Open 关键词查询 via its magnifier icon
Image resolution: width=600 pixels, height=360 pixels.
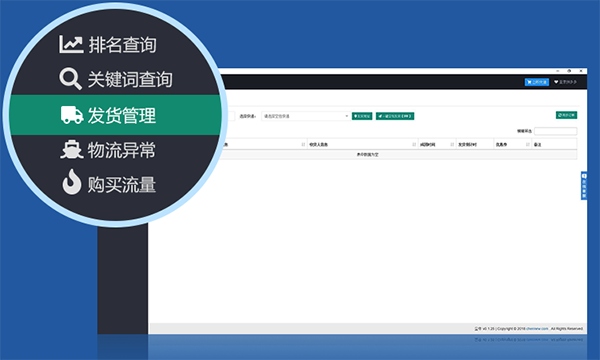point(70,79)
